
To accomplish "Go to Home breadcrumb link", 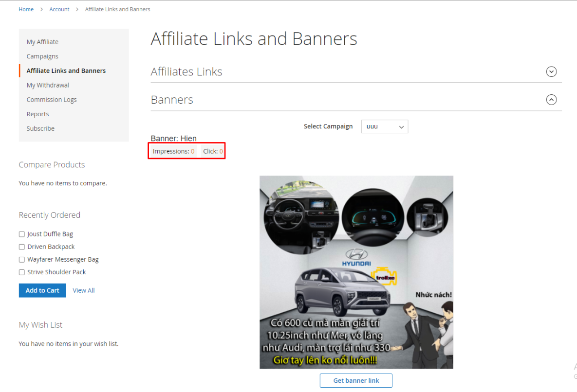I will tap(26, 9).
